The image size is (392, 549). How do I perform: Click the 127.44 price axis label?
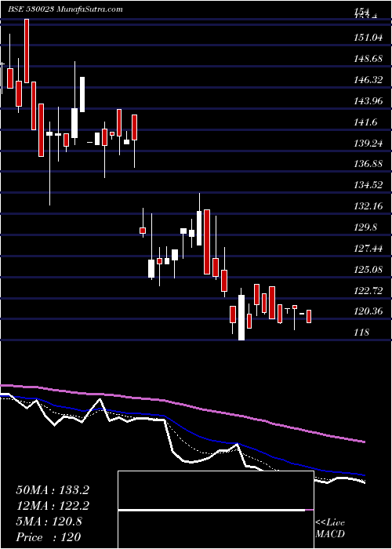pos(368,249)
